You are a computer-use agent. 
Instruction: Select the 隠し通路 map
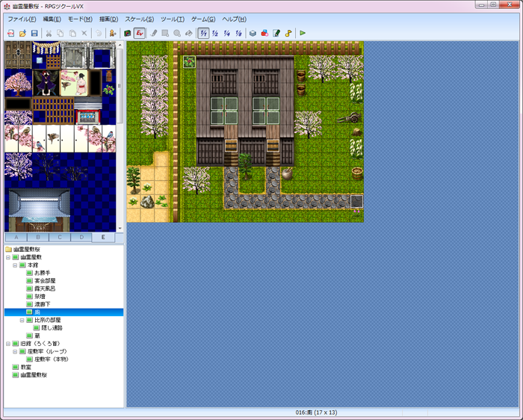pos(52,328)
